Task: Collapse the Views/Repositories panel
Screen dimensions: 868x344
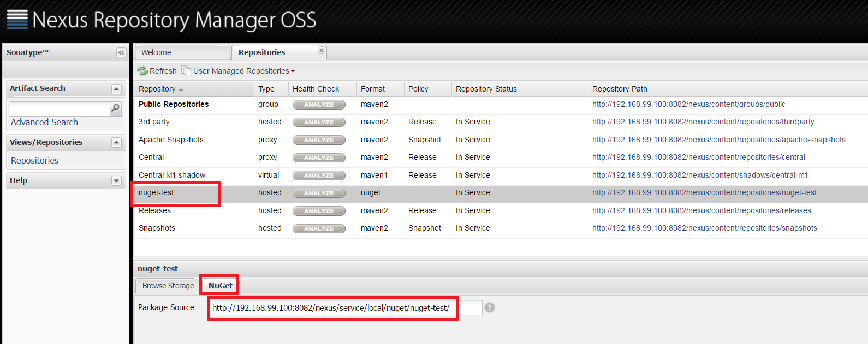Action: (116, 142)
